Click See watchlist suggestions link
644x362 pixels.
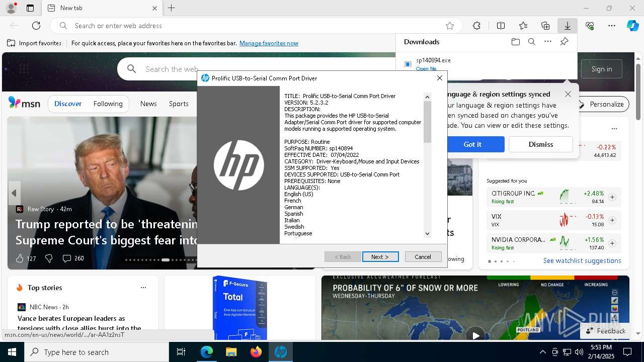point(582,260)
